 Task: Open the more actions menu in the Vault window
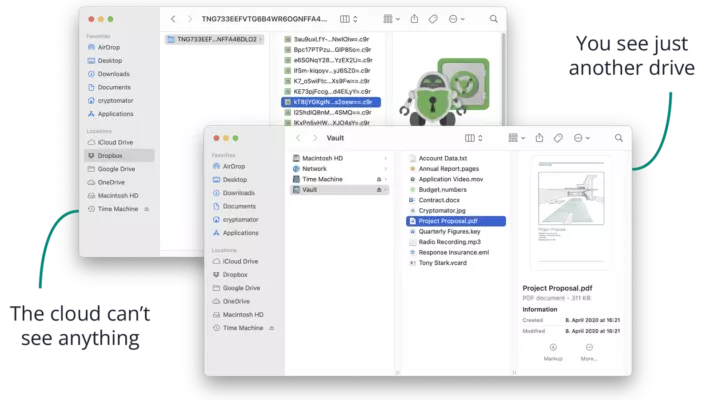[581, 138]
